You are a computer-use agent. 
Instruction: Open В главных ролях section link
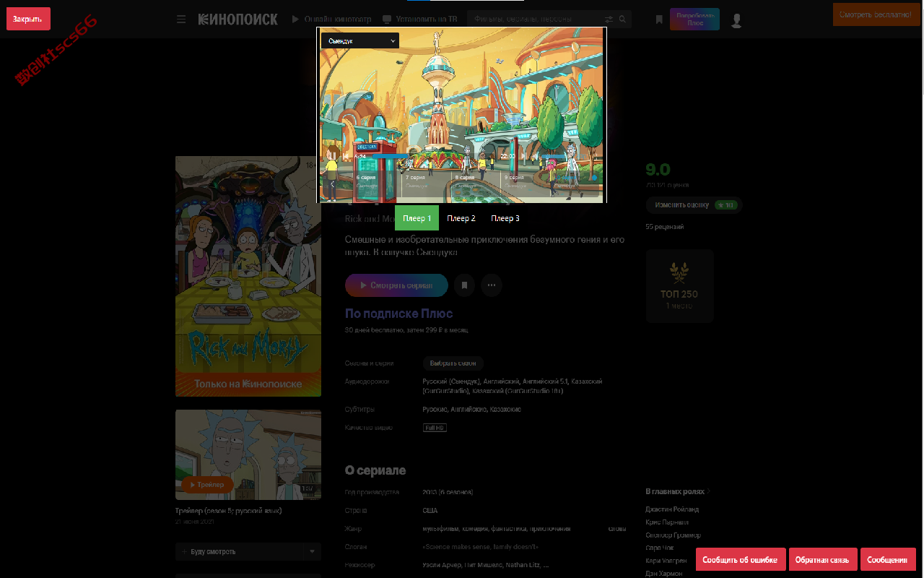678,491
